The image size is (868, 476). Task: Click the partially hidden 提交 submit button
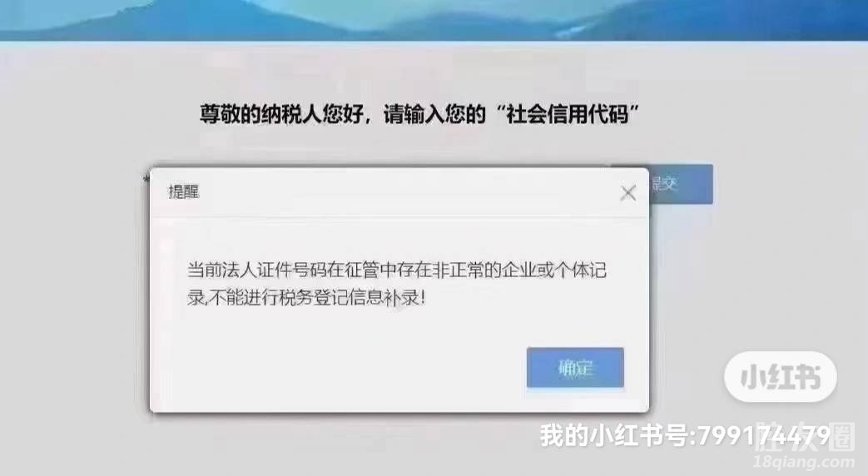coord(681,184)
